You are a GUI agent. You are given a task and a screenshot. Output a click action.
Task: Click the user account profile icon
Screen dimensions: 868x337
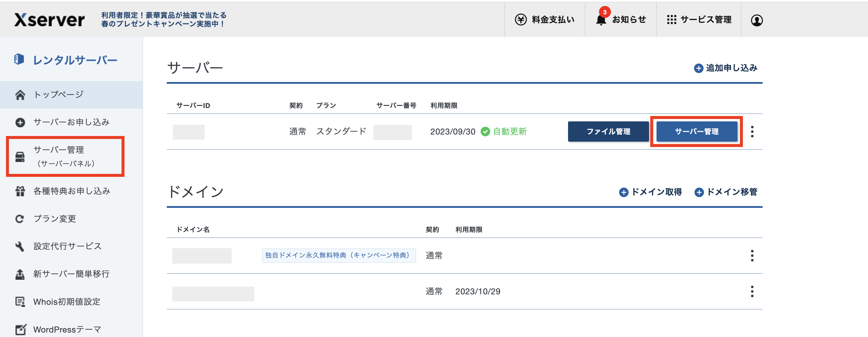point(757,20)
